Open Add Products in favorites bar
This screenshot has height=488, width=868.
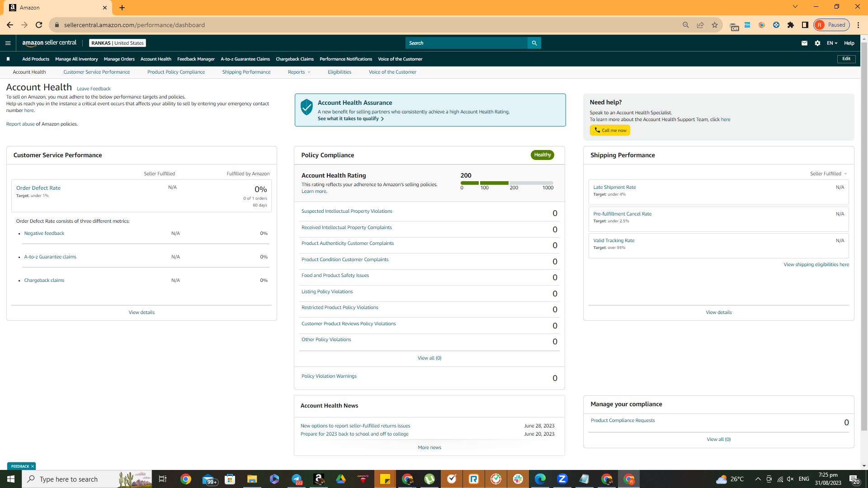coord(36,59)
